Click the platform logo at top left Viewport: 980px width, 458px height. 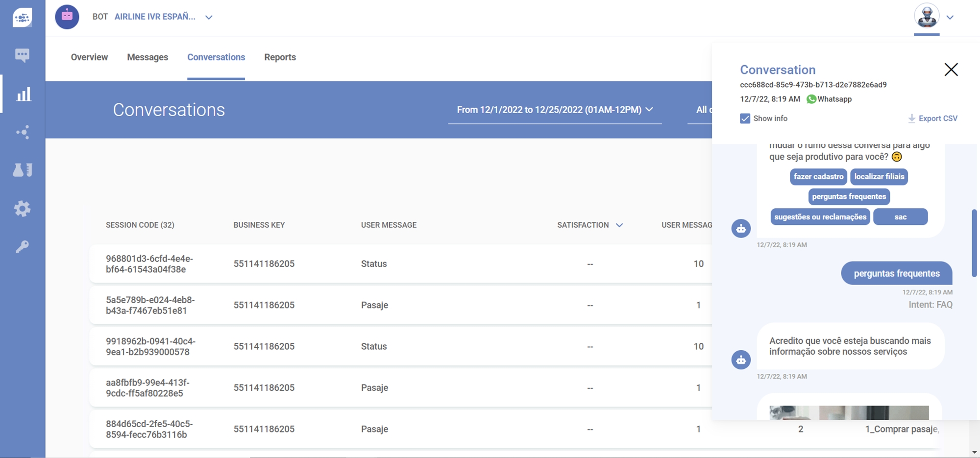pos(23,18)
